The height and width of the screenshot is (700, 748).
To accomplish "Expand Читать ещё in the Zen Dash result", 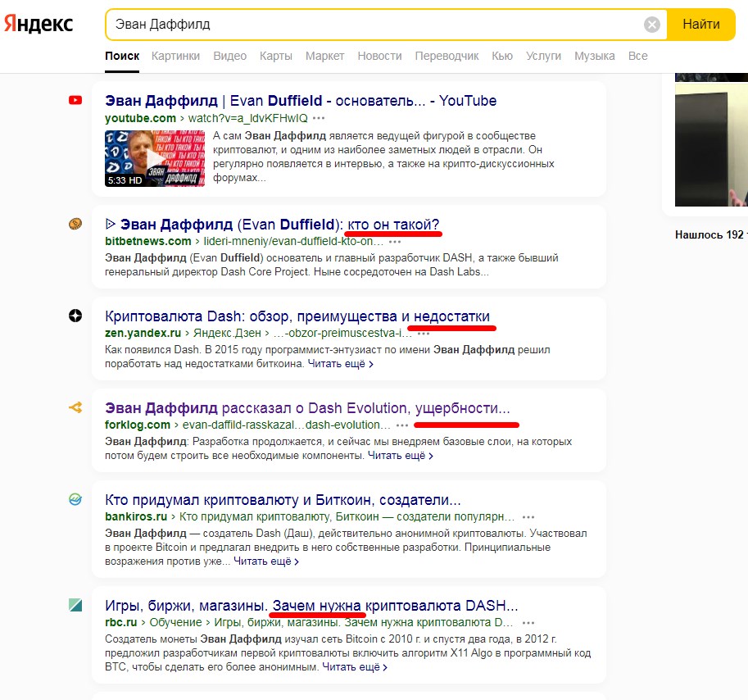I will pyautogui.click(x=340, y=364).
